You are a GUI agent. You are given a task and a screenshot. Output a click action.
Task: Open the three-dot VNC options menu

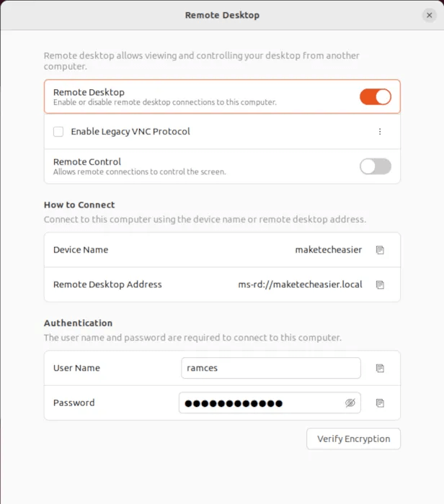[x=380, y=132]
